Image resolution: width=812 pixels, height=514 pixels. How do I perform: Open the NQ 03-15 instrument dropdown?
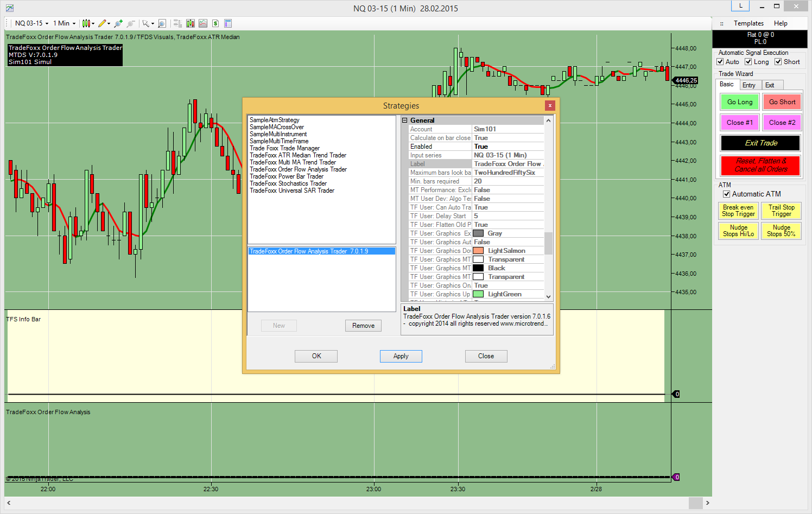pyautogui.click(x=31, y=23)
